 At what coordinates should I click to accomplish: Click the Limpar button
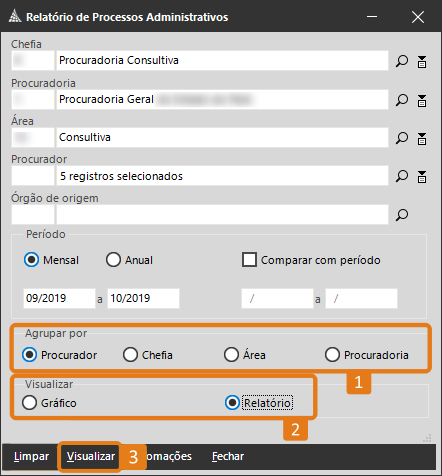tap(31, 456)
